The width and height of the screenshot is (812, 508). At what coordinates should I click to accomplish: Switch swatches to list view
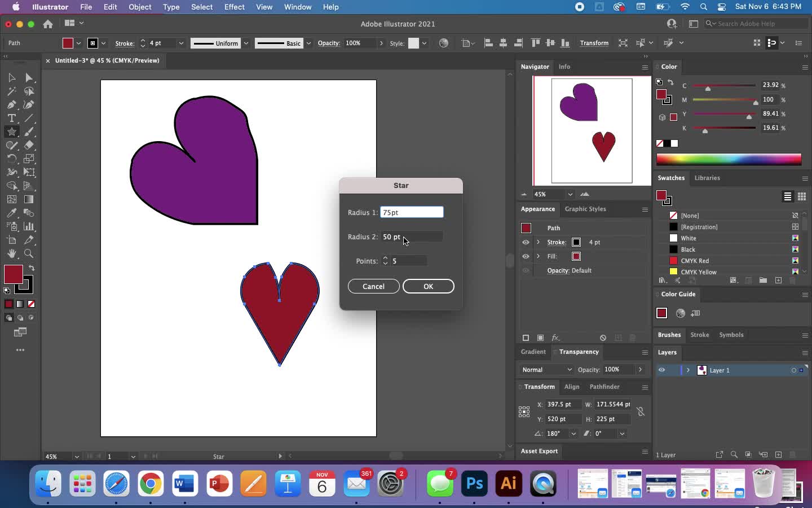click(788, 196)
